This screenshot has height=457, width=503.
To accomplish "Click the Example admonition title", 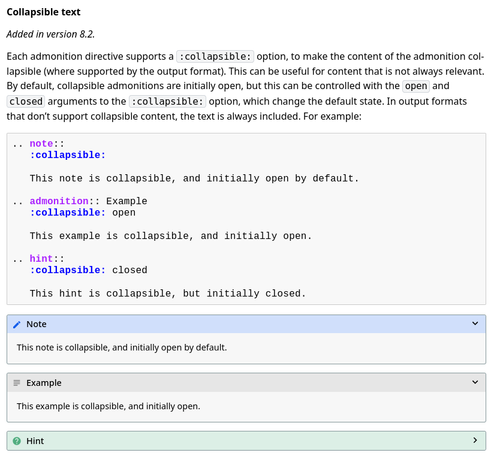I will 44,383.
